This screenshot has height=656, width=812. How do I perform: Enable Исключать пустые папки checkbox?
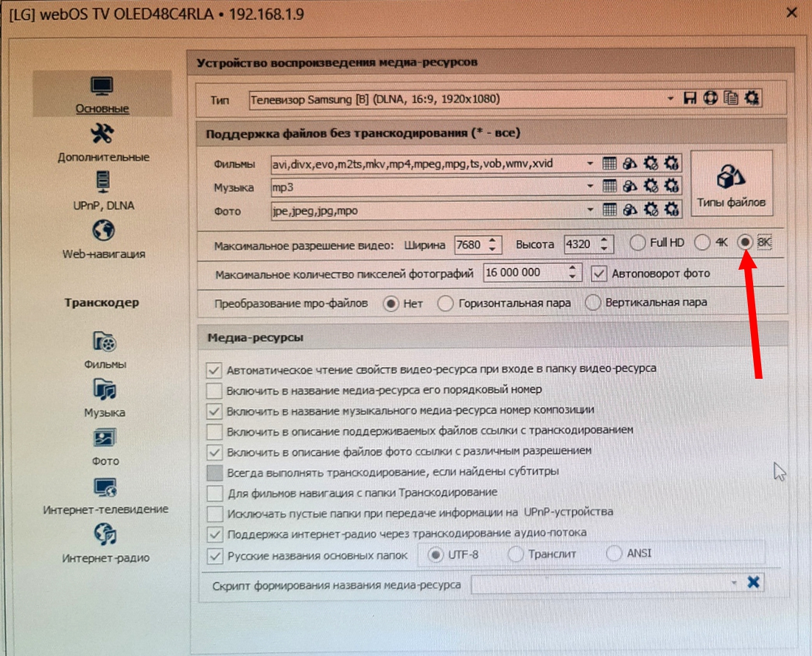click(214, 512)
